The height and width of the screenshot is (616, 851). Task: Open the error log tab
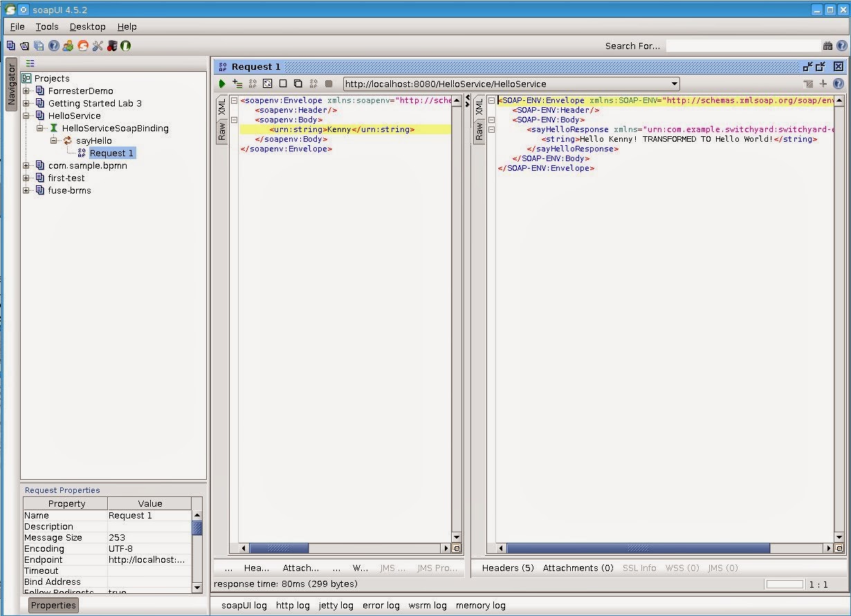(381, 605)
